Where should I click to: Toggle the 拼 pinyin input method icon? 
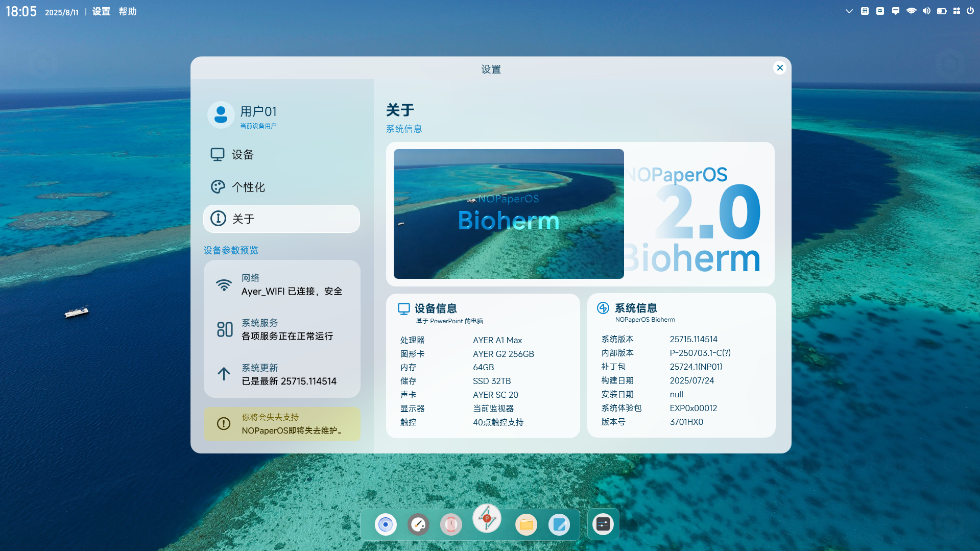(x=865, y=11)
